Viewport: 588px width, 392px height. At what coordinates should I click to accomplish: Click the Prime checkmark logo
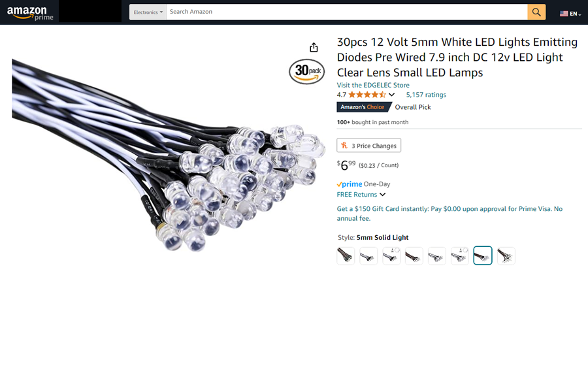click(x=349, y=184)
